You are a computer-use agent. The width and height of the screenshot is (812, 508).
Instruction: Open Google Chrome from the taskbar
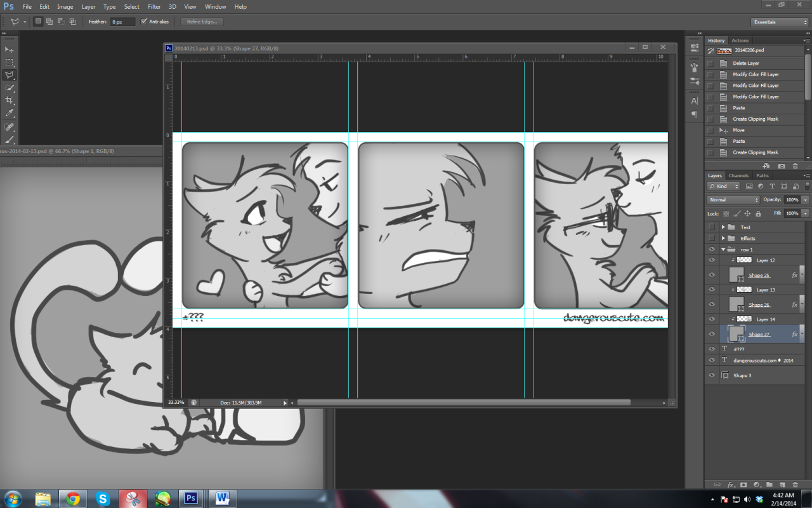[72, 498]
